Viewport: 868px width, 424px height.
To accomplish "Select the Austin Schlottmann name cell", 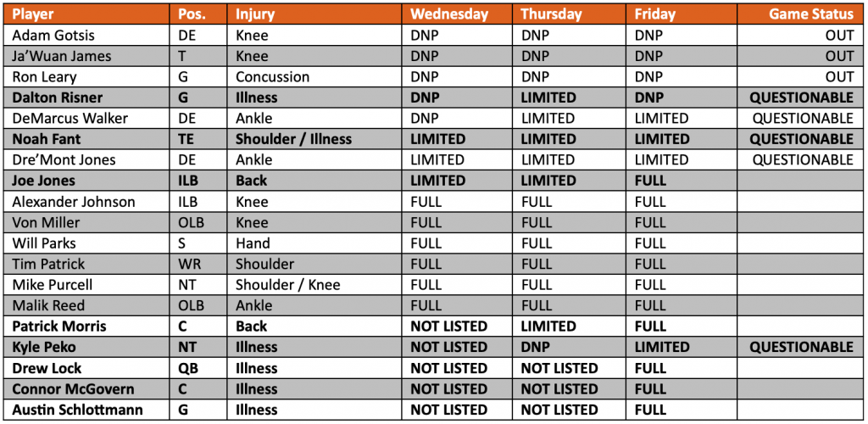I will point(72,410).
